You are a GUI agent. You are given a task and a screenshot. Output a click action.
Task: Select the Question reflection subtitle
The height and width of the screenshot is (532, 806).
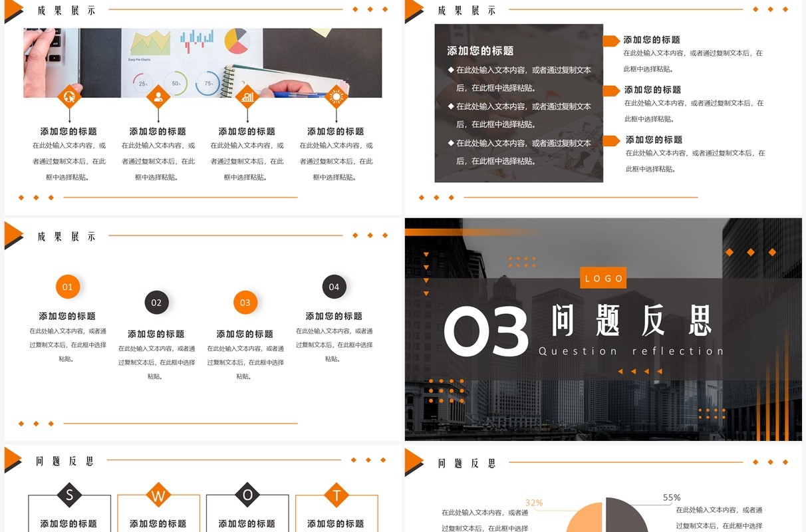tap(631, 351)
